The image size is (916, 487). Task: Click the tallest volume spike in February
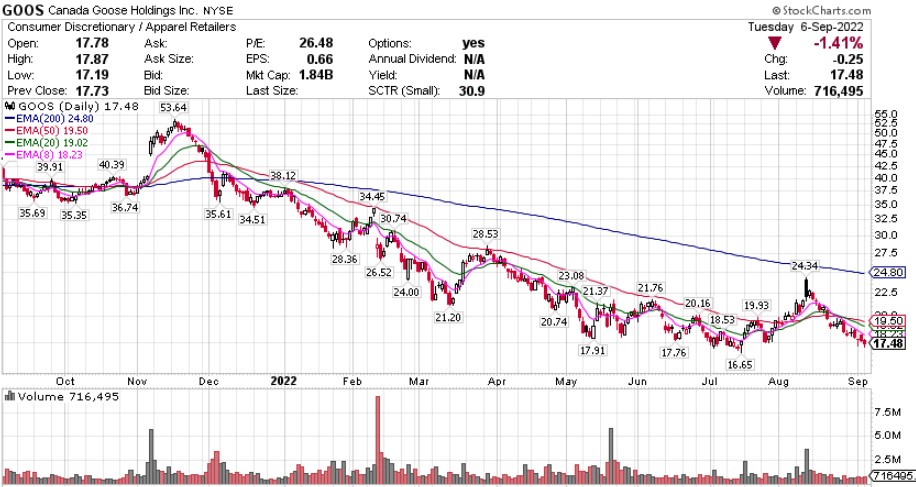[378, 440]
